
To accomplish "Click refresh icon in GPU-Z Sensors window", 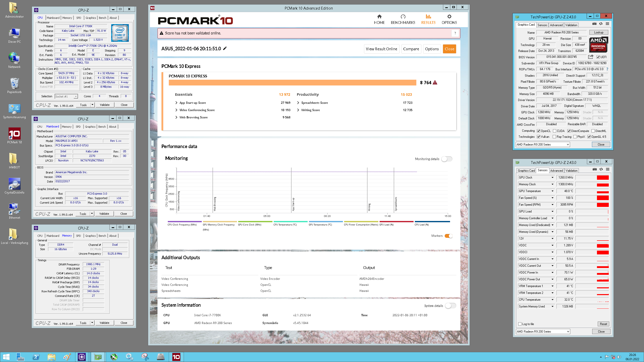I will (601, 169).
